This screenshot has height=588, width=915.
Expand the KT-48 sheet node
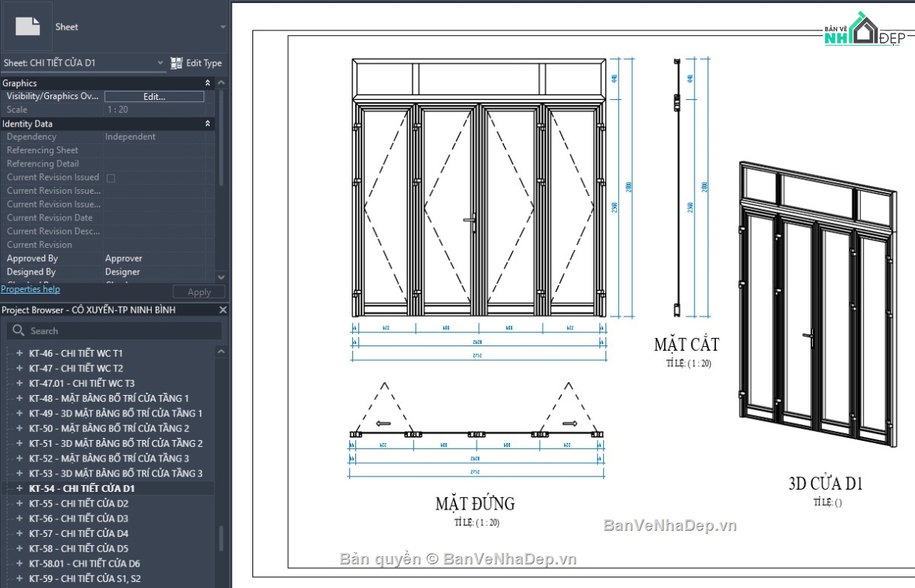point(19,398)
